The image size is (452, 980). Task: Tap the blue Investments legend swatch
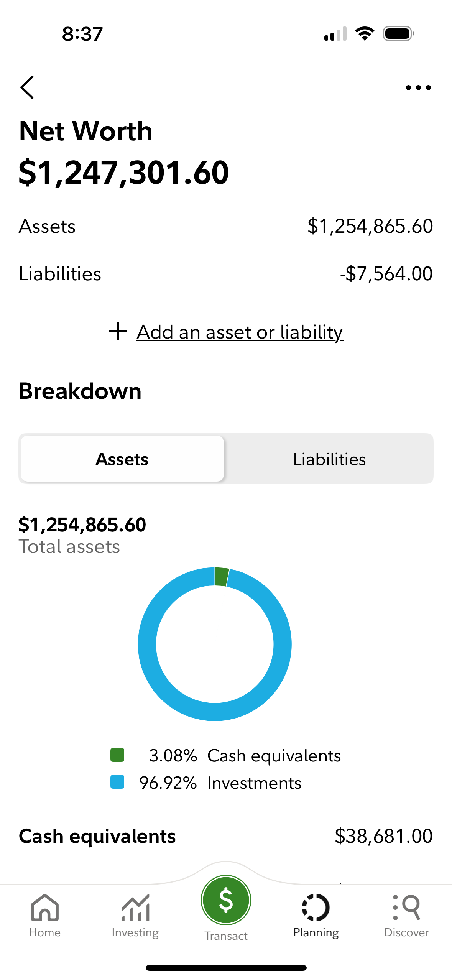click(x=117, y=782)
